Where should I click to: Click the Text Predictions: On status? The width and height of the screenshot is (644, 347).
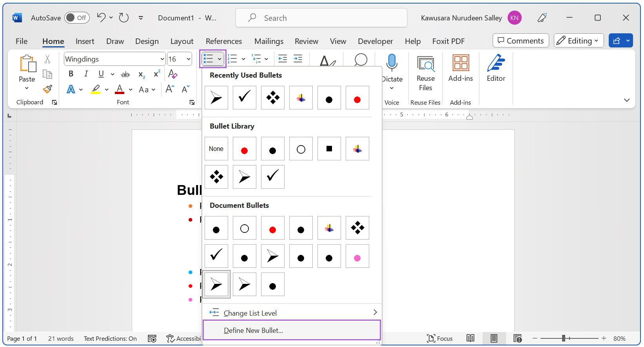pyautogui.click(x=110, y=338)
